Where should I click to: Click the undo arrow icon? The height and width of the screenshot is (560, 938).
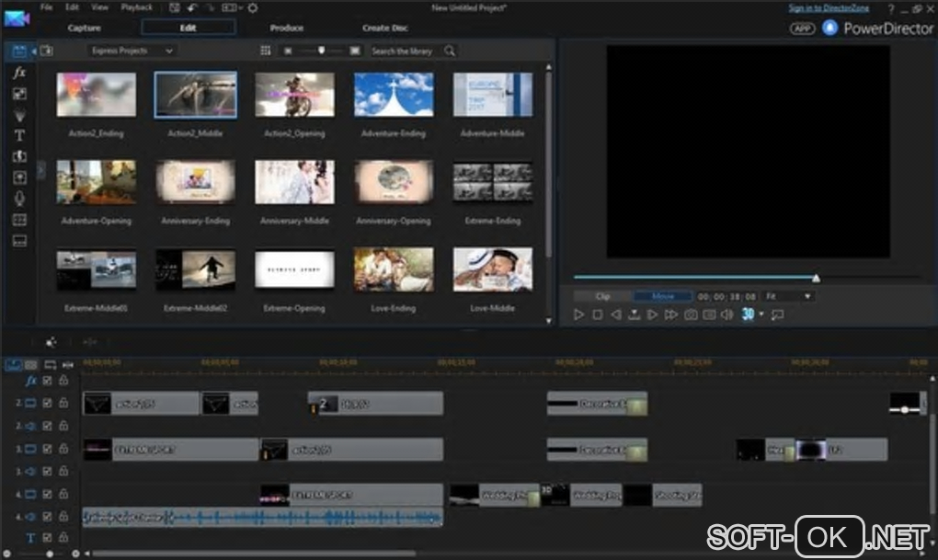tap(192, 7)
